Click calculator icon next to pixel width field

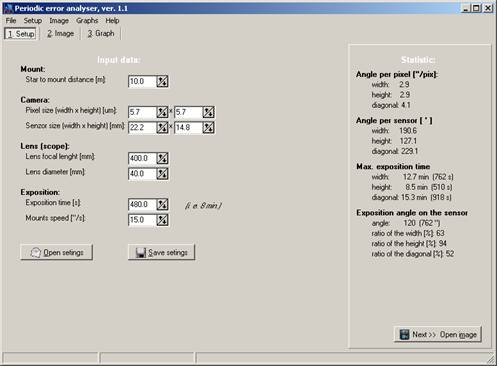pos(162,112)
